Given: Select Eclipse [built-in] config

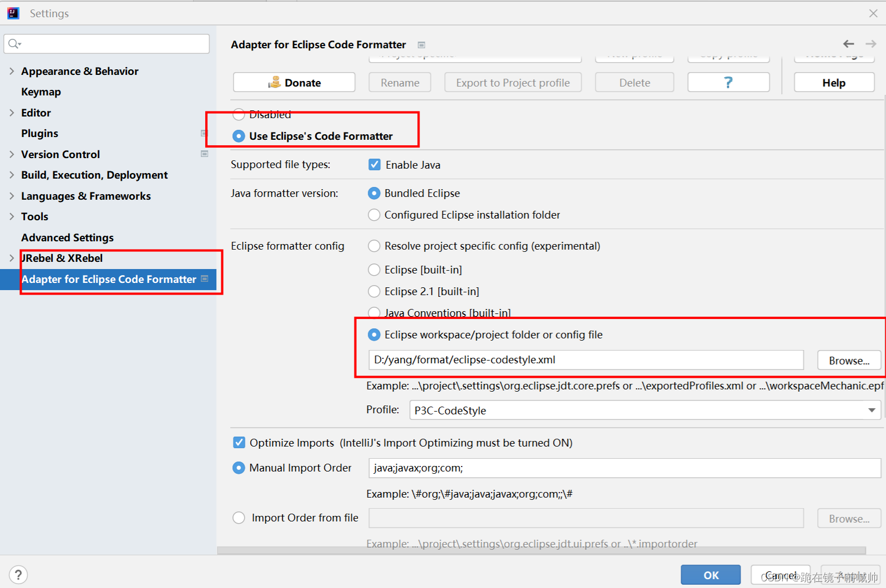Looking at the screenshot, I should (374, 270).
